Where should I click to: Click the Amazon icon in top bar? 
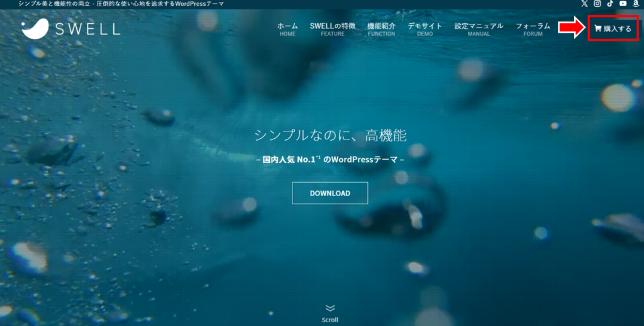coord(636,4)
